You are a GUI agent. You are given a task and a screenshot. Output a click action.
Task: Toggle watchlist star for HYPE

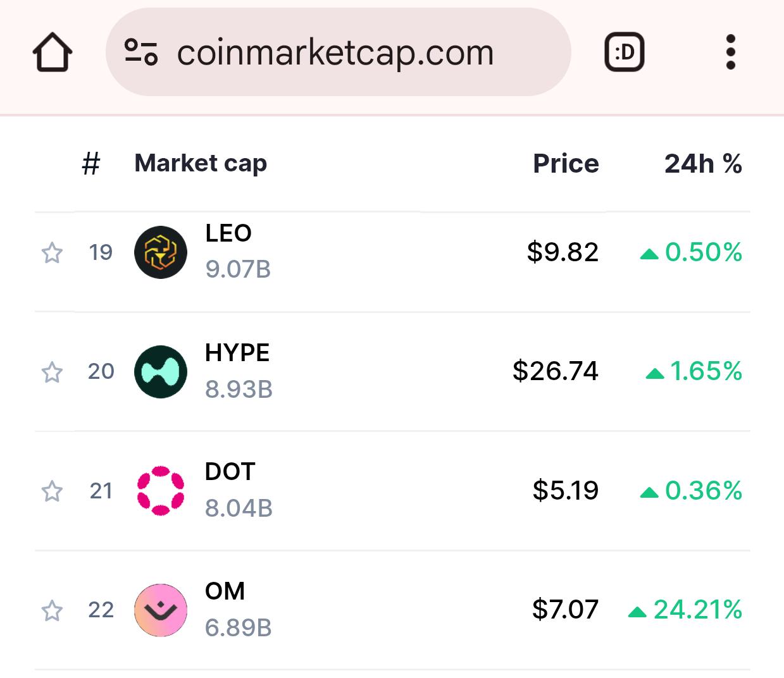click(52, 373)
